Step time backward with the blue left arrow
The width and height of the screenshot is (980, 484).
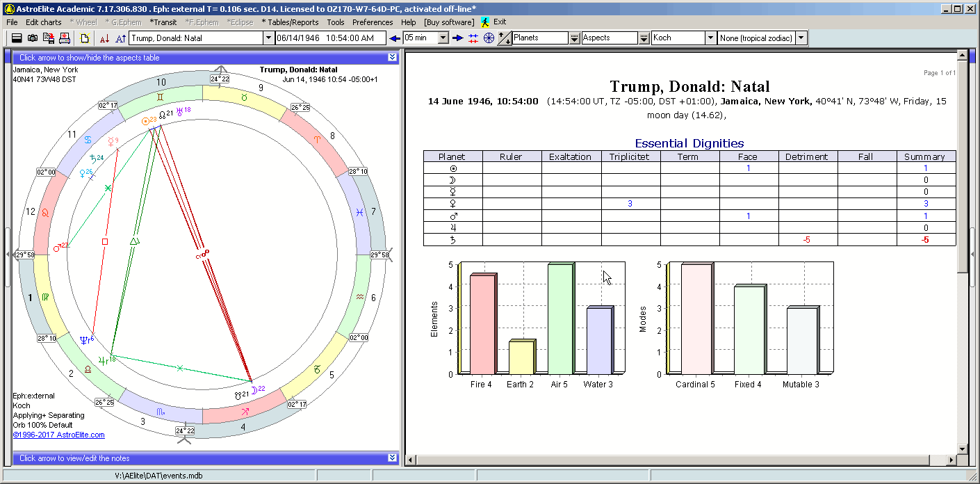click(x=395, y=38)
